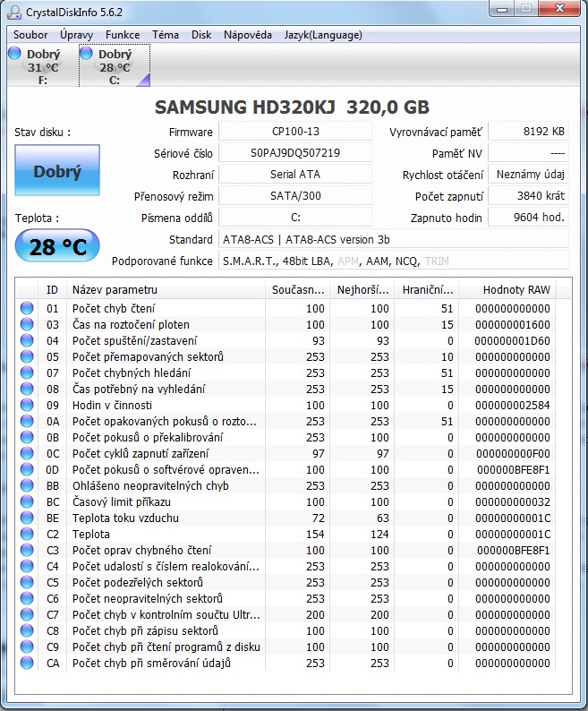
Task: Click the Serial ATA interface field
Action: pos(295,175)
